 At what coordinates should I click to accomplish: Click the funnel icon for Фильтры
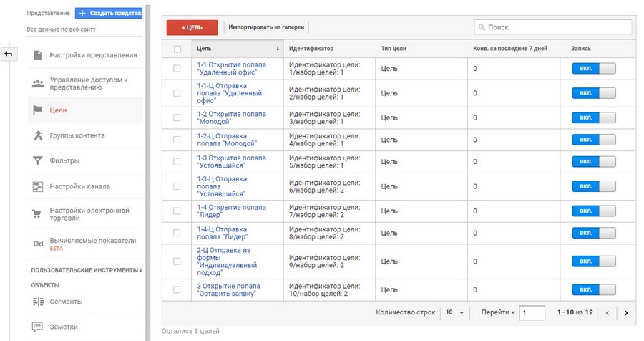(38, 160)
